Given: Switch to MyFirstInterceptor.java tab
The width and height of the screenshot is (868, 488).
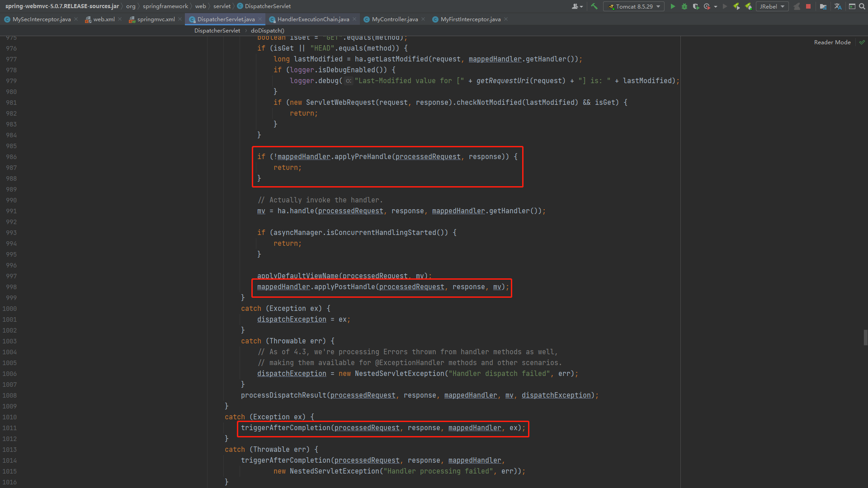Looking at the screenshot, I should [x=471, y=19].
